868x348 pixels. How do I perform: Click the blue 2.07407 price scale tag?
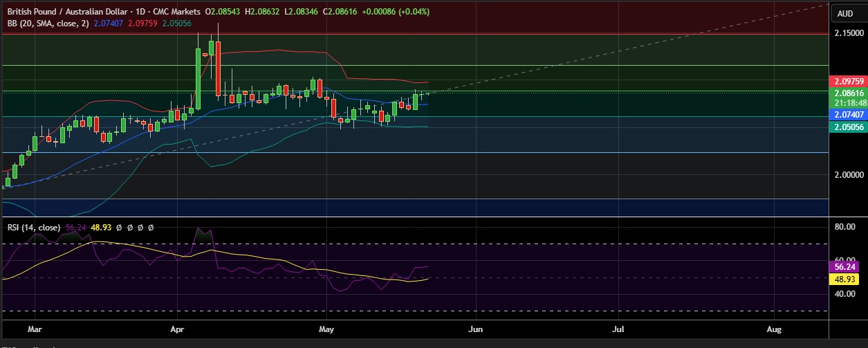848,114
